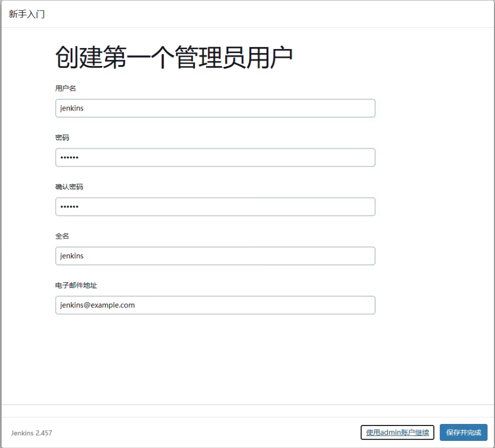Click into the 密码 password field

tap(215, 158)
